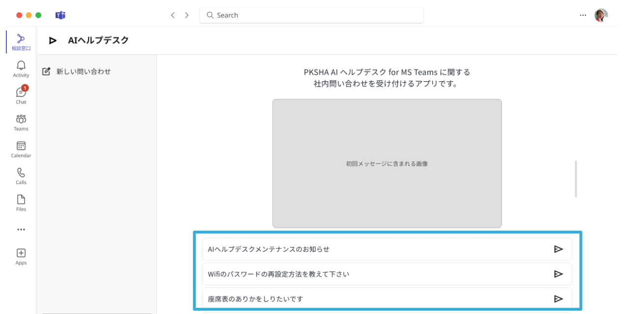Open the profile avatar menu
This screenshot has height=314, width=644.
(x=601, y=15)
